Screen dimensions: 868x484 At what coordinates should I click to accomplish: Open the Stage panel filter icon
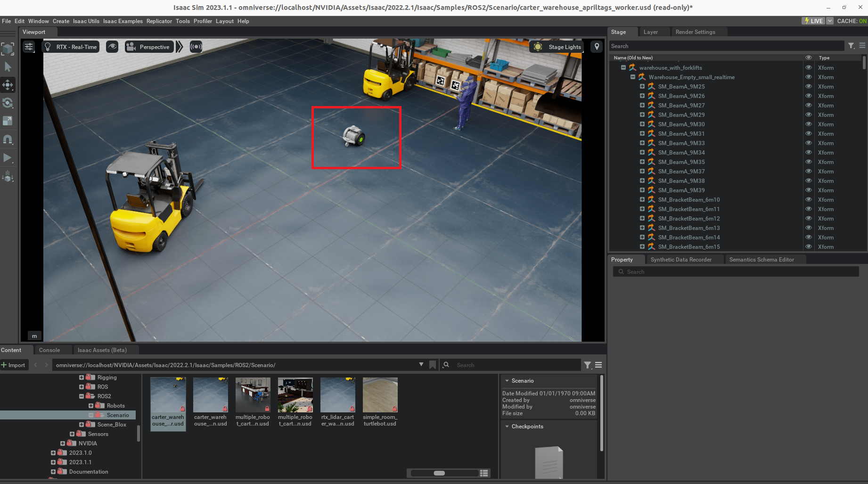pyautogui.click(x=852, y=46)
